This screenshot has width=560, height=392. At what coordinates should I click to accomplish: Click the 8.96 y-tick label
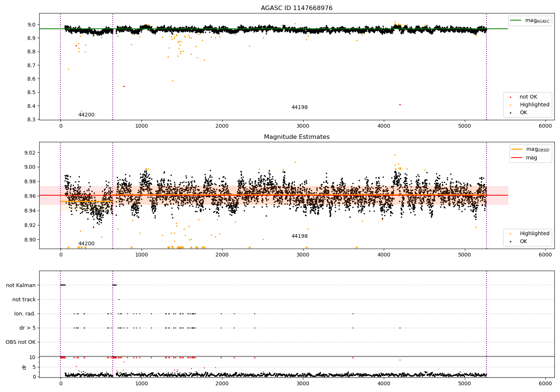click(30, 196)
